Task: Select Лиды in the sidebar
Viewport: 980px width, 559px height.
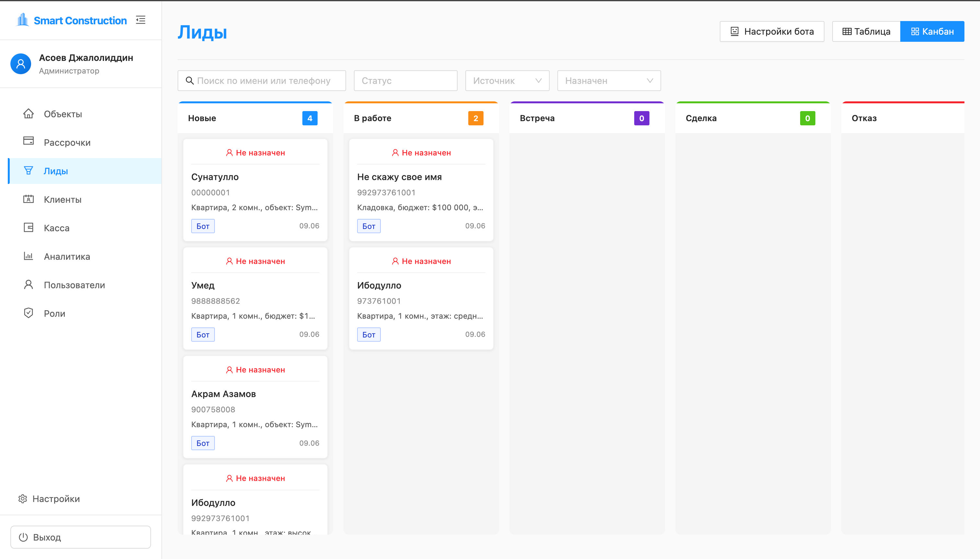Action: coord(85,171)
